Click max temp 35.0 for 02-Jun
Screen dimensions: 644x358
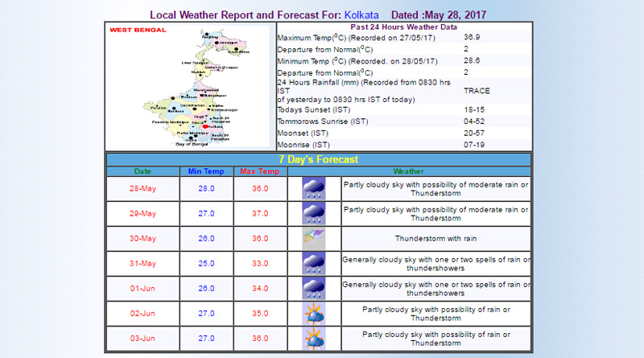tap(260, 314)
